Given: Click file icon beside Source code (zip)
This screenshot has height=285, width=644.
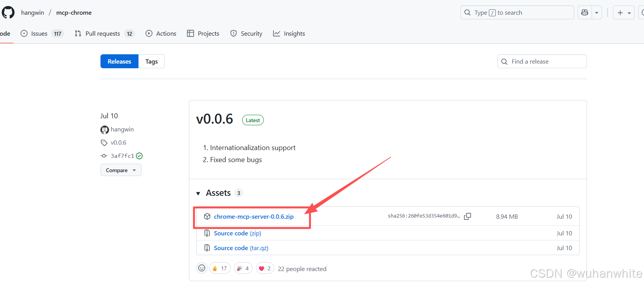Looking at the screenshot, I should [x=207, y=233].
